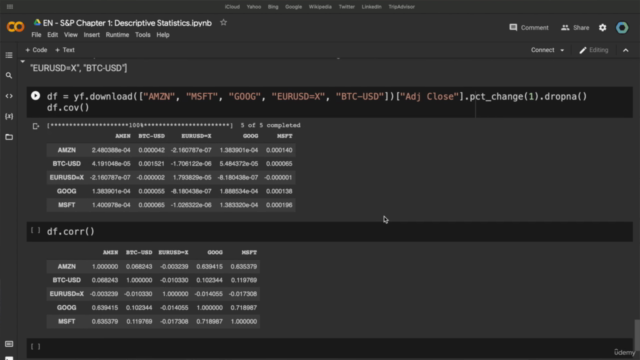Run the empty bottom cell via its brackets
Screen dimensions: 640x360
(x=36, y=347)
